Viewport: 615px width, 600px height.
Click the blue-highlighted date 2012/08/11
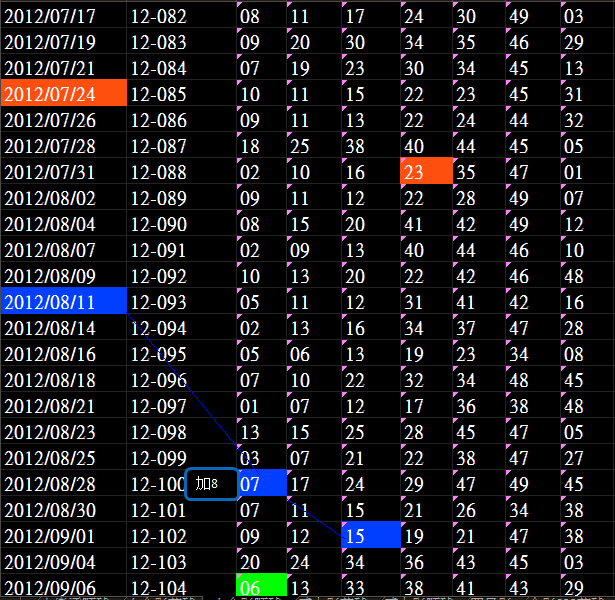64,302
